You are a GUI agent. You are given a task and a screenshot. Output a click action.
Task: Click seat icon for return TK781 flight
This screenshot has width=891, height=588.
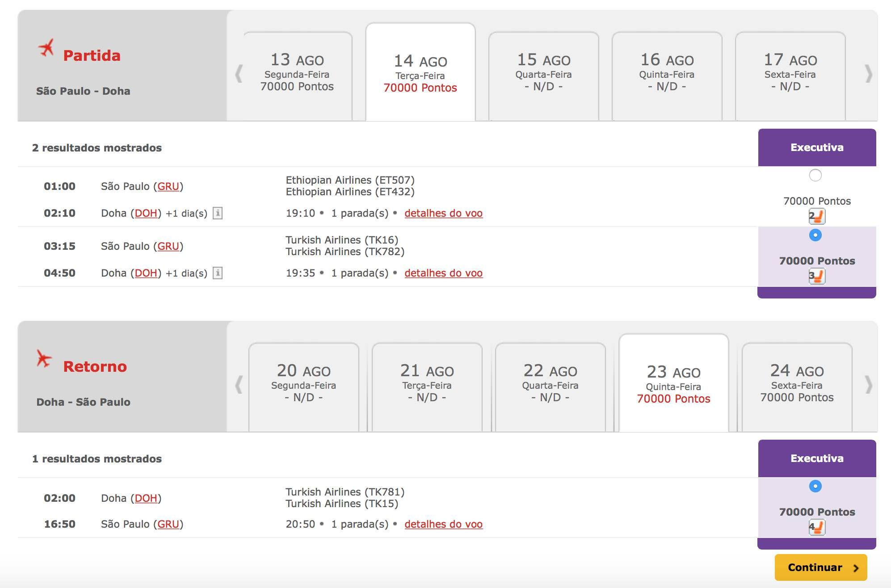point(817,527)
